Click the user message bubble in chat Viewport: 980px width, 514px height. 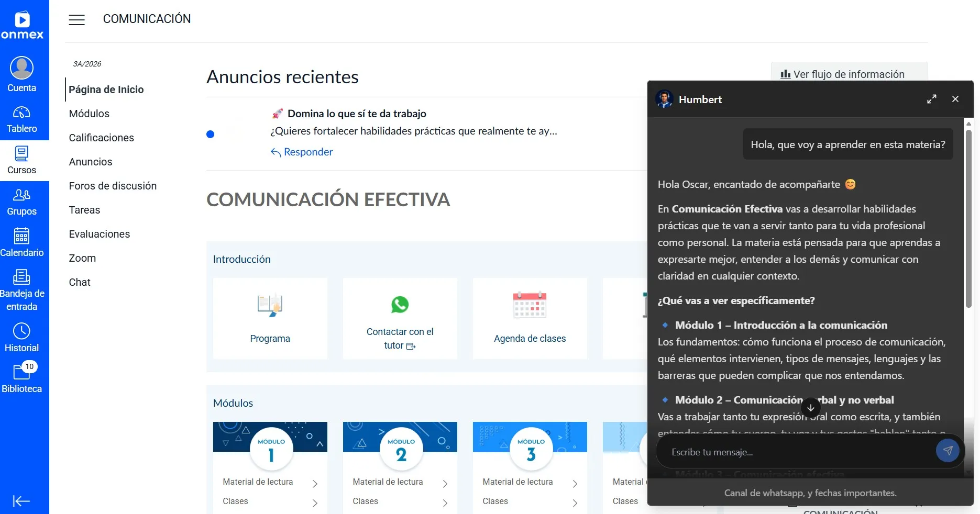848,144
